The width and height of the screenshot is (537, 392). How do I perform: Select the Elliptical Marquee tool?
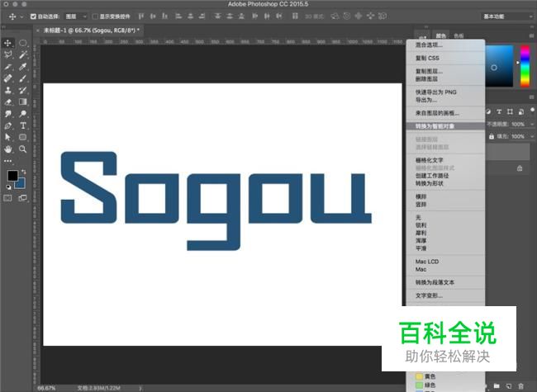point(22,43)
